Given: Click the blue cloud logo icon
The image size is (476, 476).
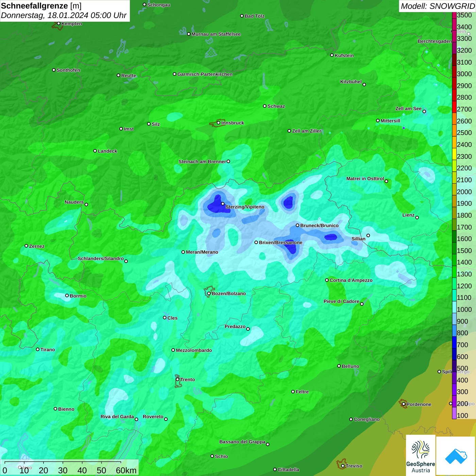Looking at the screenshot, I should click(x=456, y=456).
